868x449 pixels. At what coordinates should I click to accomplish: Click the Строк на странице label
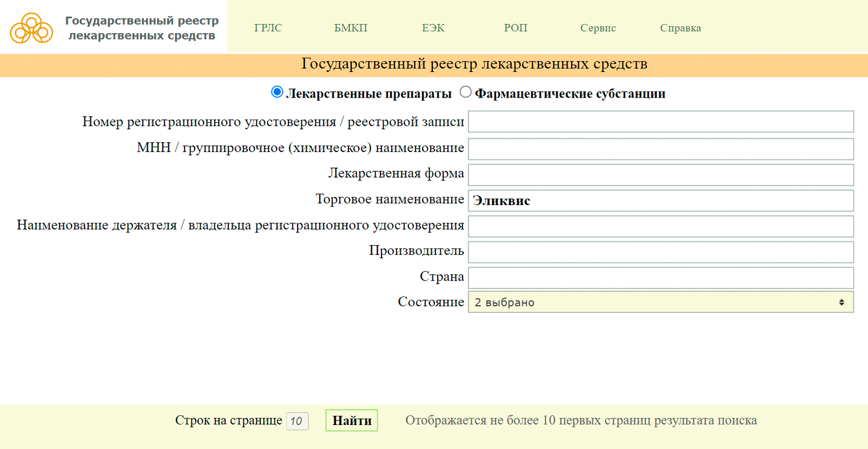pos(228,420)
